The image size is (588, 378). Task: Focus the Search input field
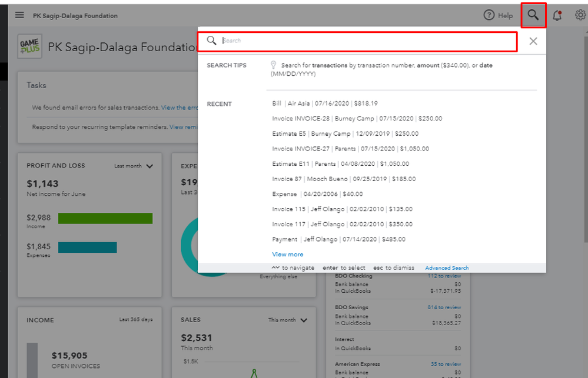coord(357,41)
